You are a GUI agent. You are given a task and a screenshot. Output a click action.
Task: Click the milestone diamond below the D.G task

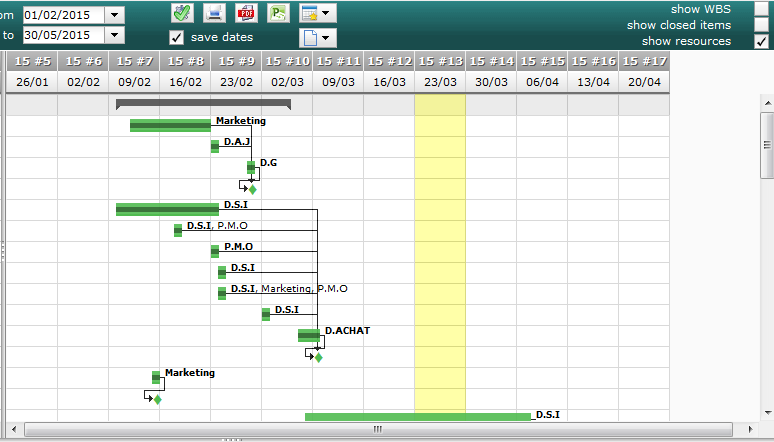coord(253,189)
